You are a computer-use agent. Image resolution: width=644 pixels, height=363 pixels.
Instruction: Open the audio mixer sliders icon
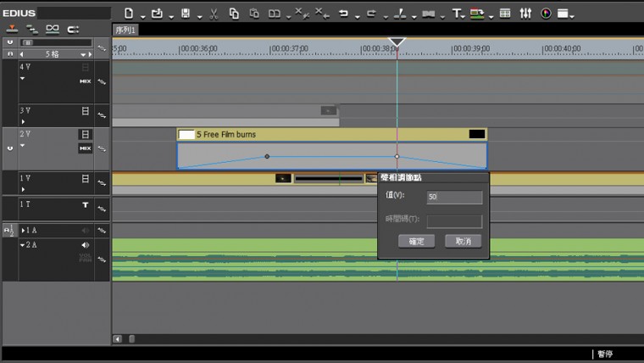(525, 14)
